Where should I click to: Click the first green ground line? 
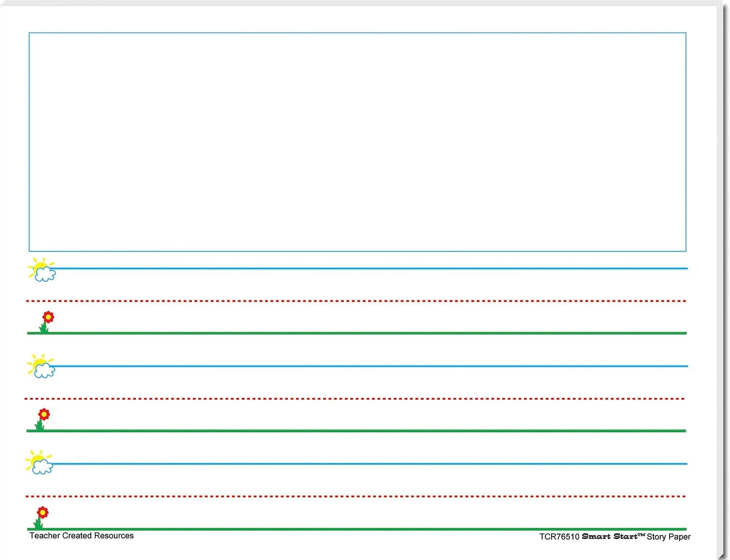pyautogui.click(x=357, y=333)
